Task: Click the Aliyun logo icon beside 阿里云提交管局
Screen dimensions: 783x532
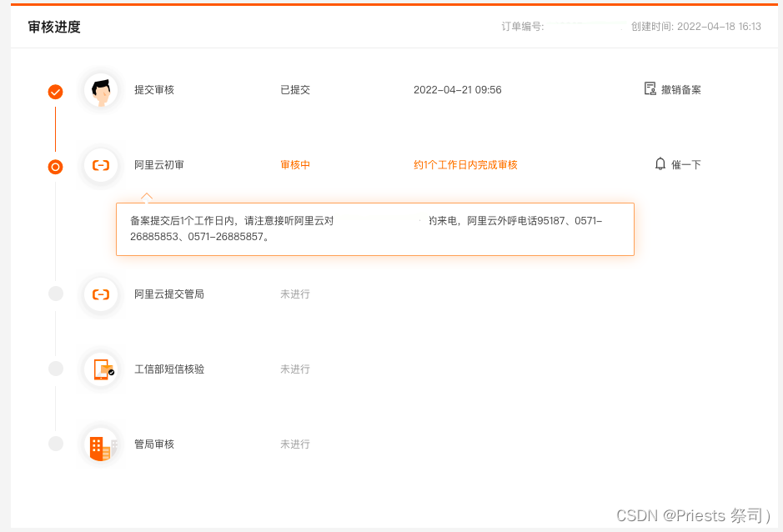Action: tap(101, 294)
